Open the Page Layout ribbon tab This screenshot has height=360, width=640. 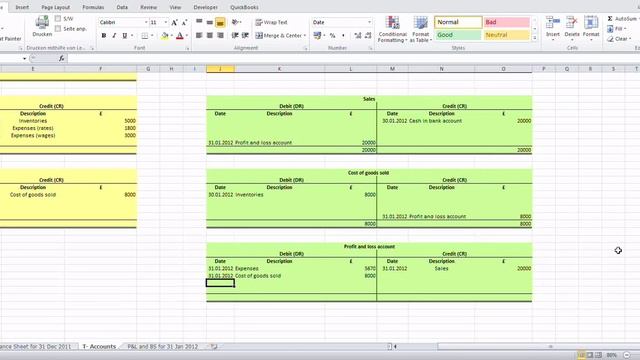click(x=56, y=7)
